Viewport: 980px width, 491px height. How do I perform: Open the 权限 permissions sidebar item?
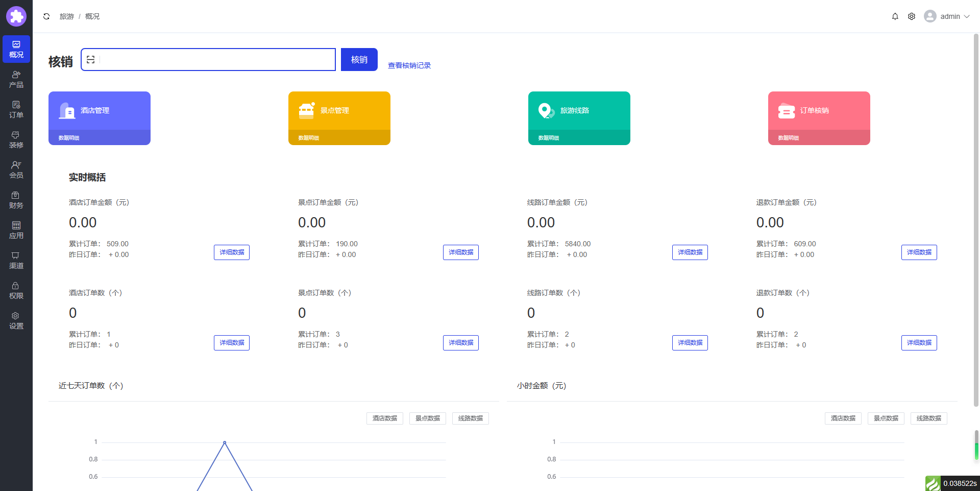click(16, 290)
